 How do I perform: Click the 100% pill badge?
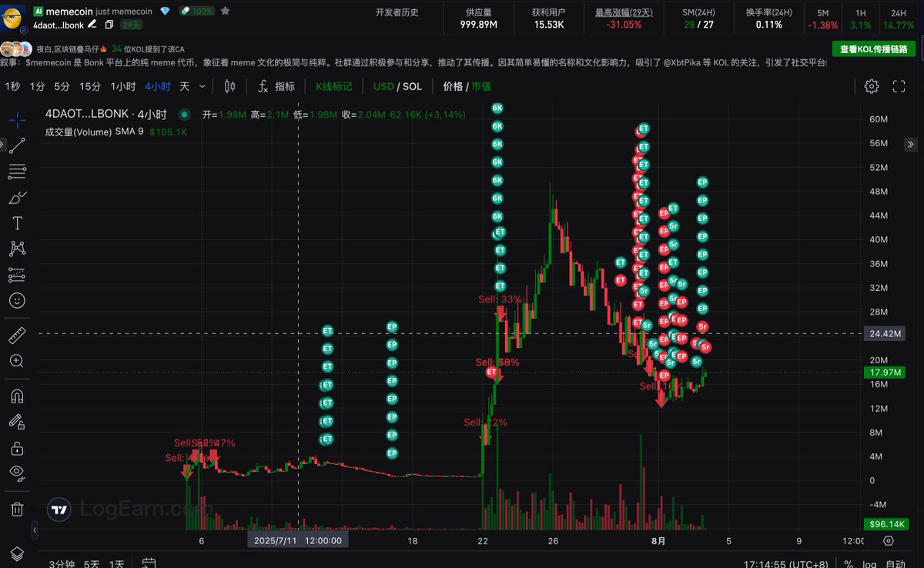[x=196, y=12]
